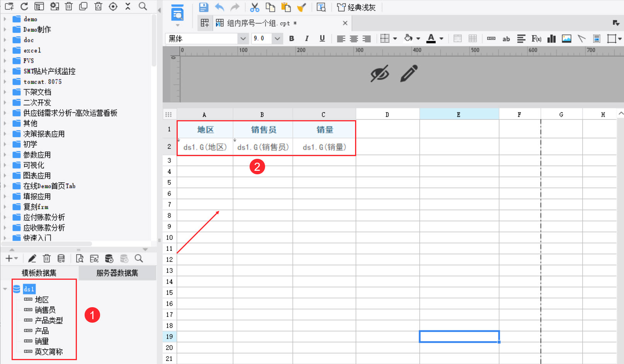The width and height of the screenshot is (624, 364).
Task: Toggle italic formatting
Action: pos(307,39)
